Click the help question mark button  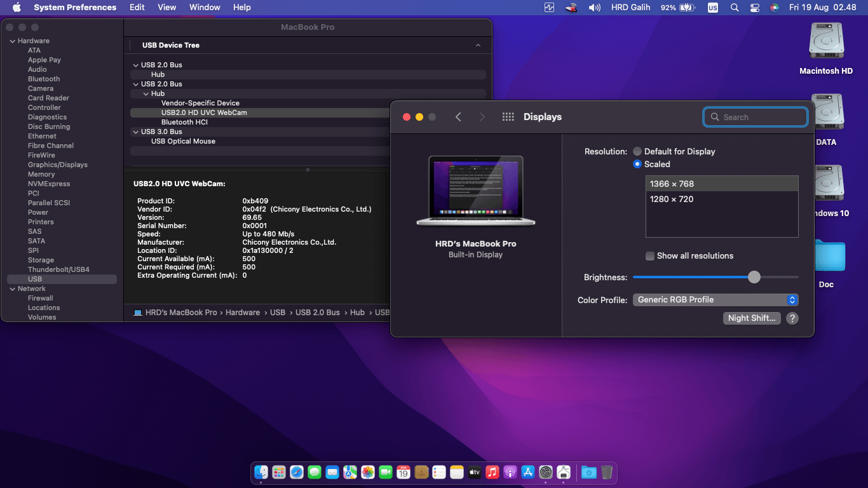(x=792, y=318)
